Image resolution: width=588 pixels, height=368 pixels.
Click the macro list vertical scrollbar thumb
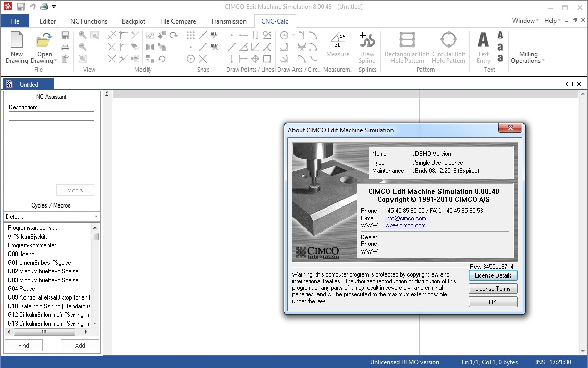pyautogui.click(x=94, y=236)
